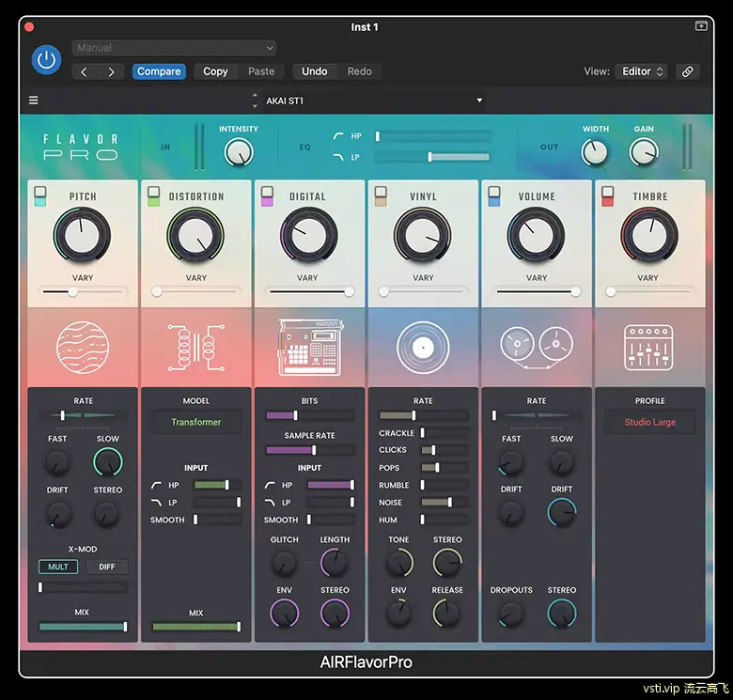Toggle the Vinyl module enable switch
Image resolution: width=733 pixels, height=700 pixels.
pyautogui.click(x=381, y=196)
